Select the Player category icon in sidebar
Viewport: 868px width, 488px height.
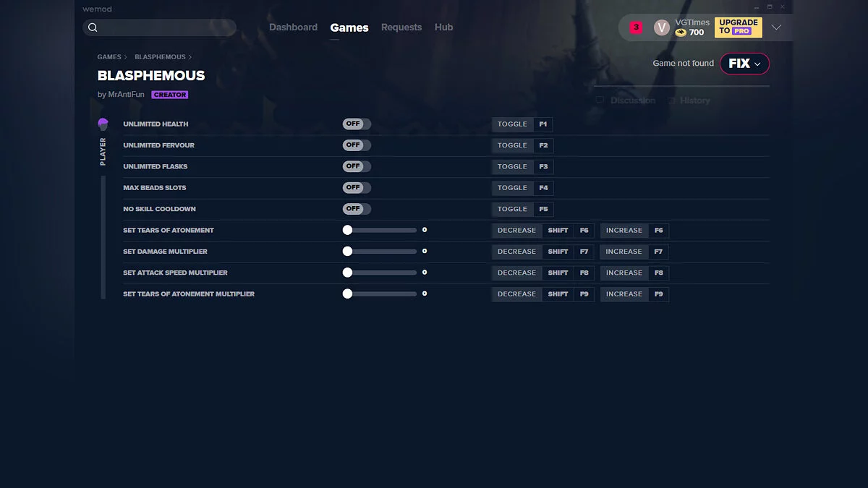[103, 123]
